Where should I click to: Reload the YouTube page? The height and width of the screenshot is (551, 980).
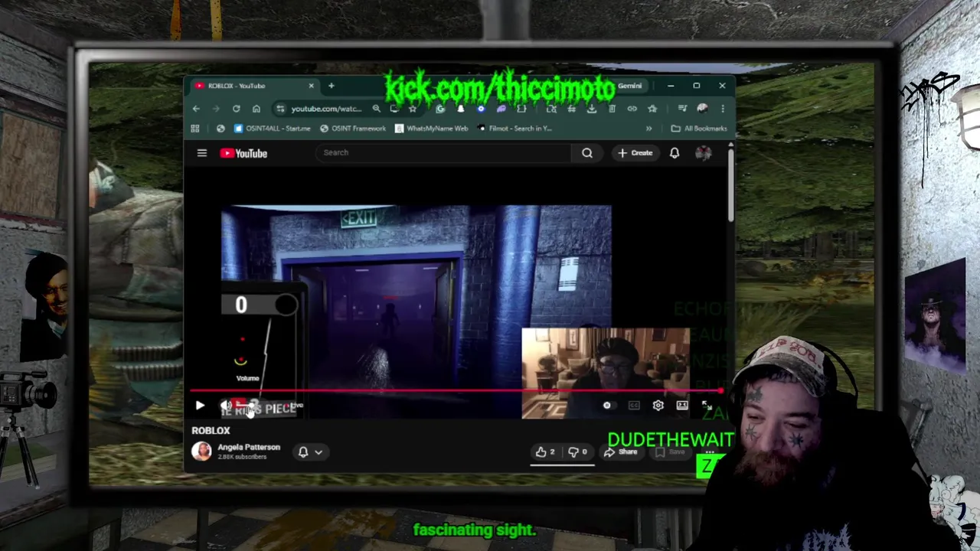pyautogui.click(x=236, y=109)
